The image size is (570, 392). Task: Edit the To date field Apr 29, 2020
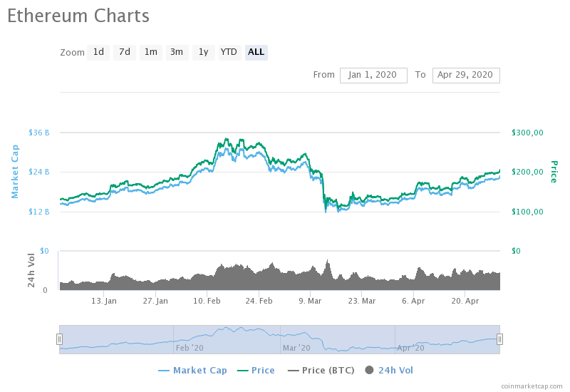pos(466,76)
